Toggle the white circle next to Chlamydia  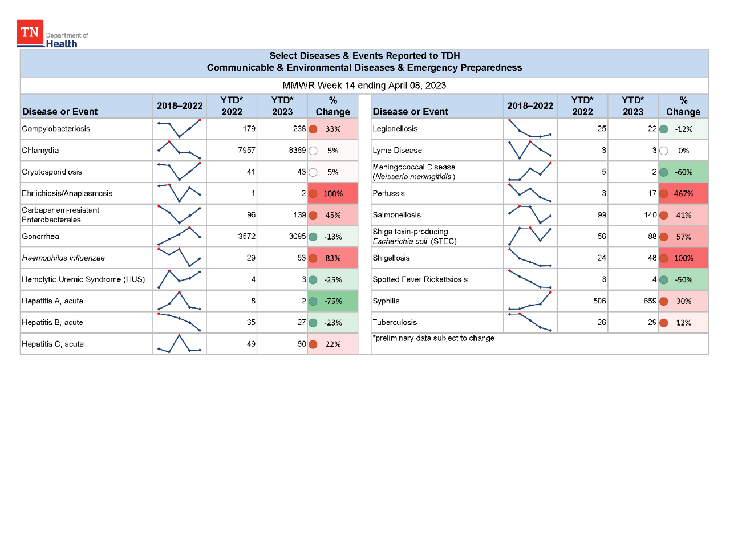[x=314, y=151]
